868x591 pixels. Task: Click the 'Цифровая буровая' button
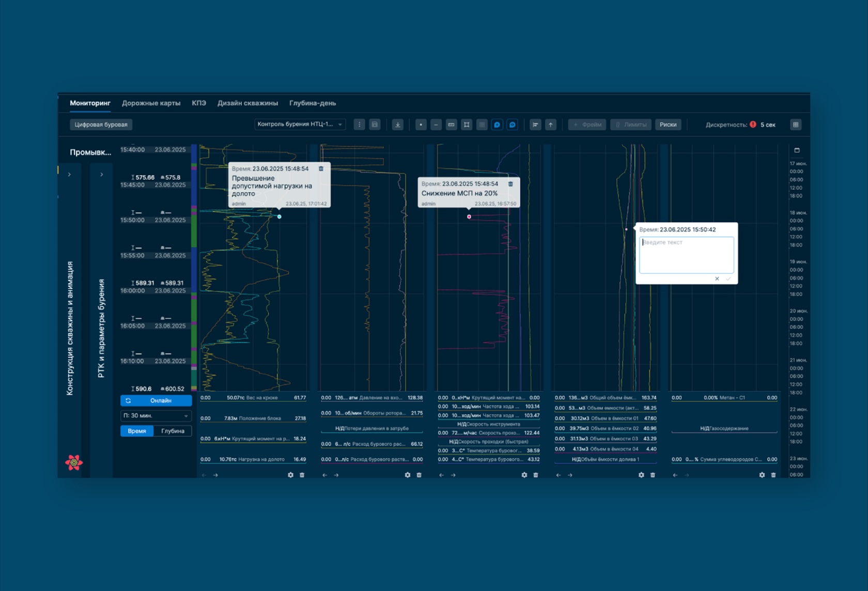[101, 125]
